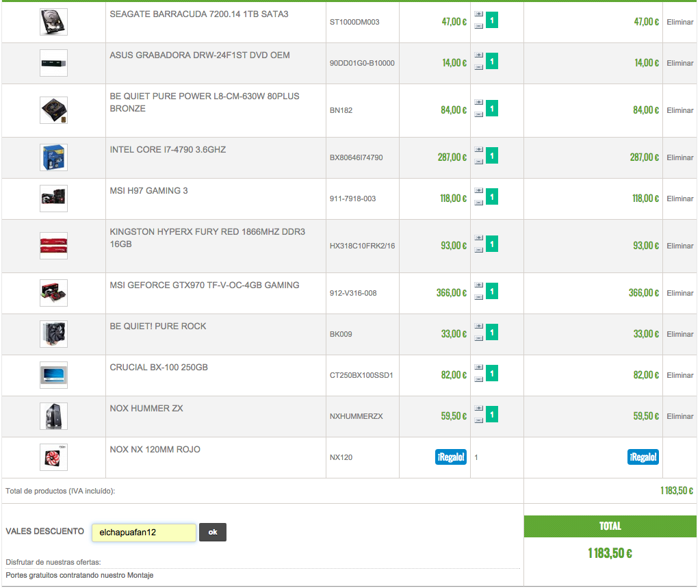700x588 pixels.
Task: Open Crucial BX-100 SSD thumbnail
Action: [x=53, y=376]
